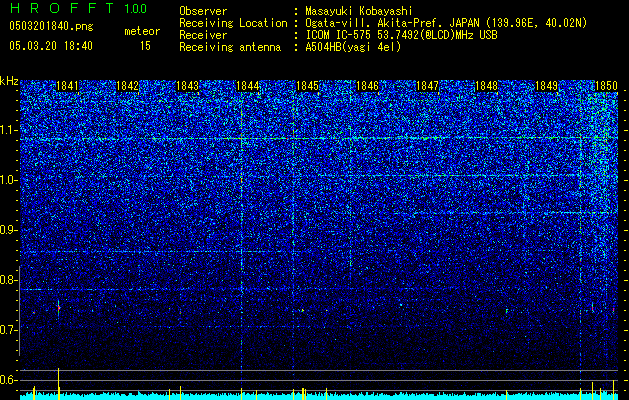
Task: Click the 0.8 kHz axis label
Action: (x=9, y=280)
